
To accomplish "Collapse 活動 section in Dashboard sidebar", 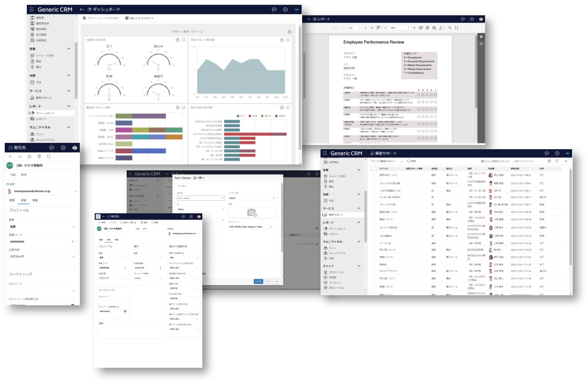I will click(69, 75).
